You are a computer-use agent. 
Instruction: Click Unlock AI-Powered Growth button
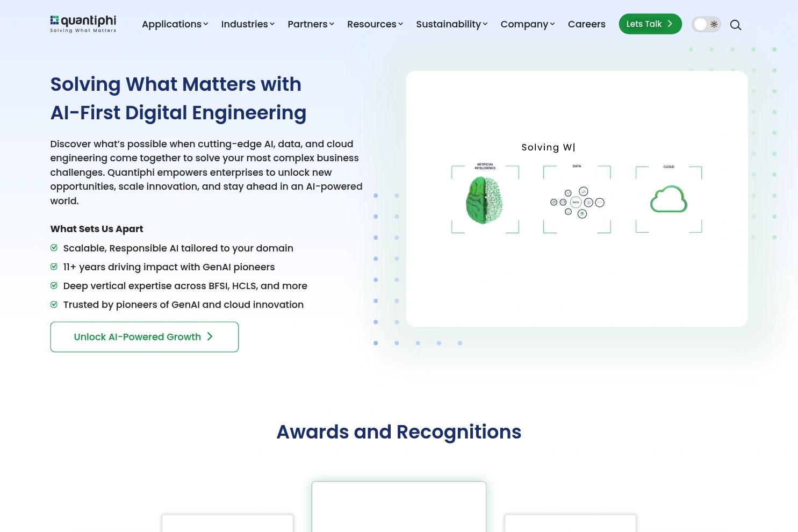click(x=145, y=337)
